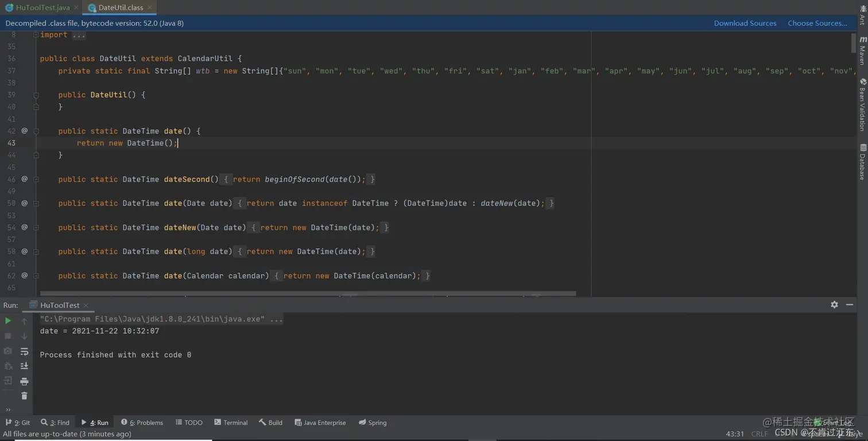Click the line number 43 in gutter

click(11, 143)
